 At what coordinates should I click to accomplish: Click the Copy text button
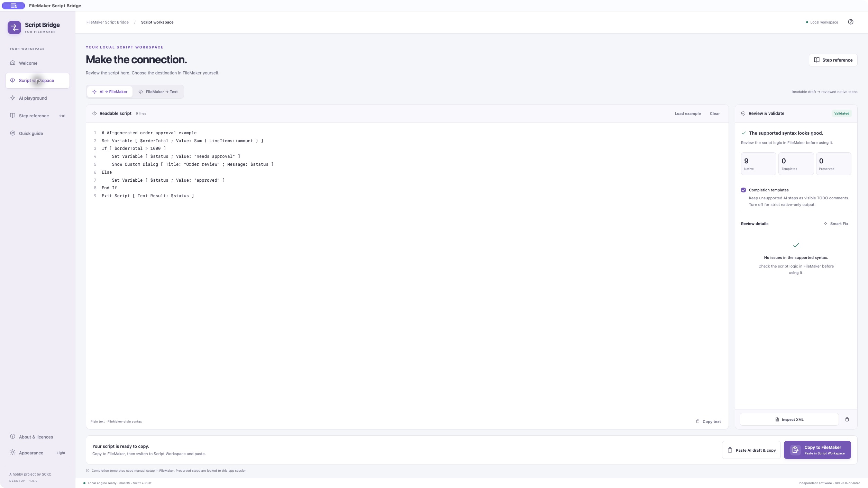pyautogui.click(x=708, y=422)
